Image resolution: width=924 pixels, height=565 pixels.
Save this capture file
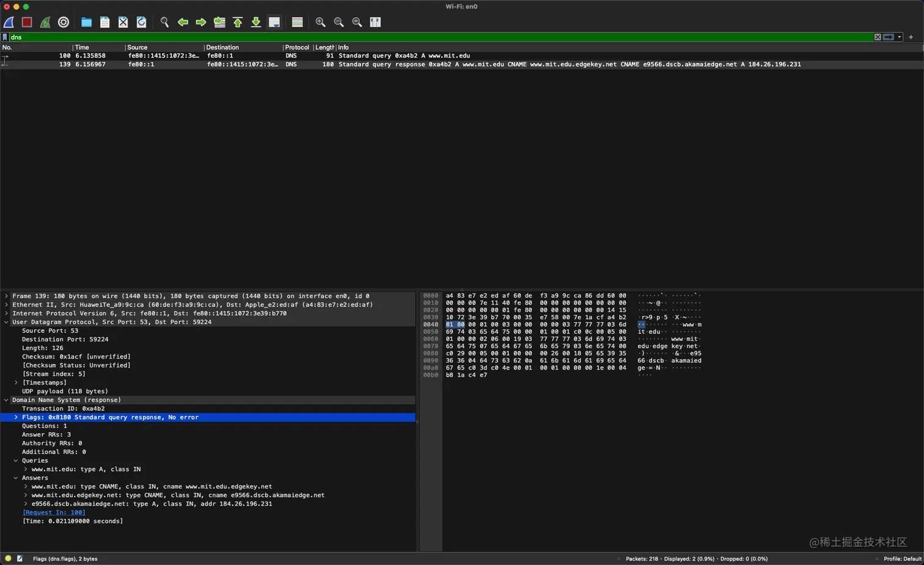105,23
